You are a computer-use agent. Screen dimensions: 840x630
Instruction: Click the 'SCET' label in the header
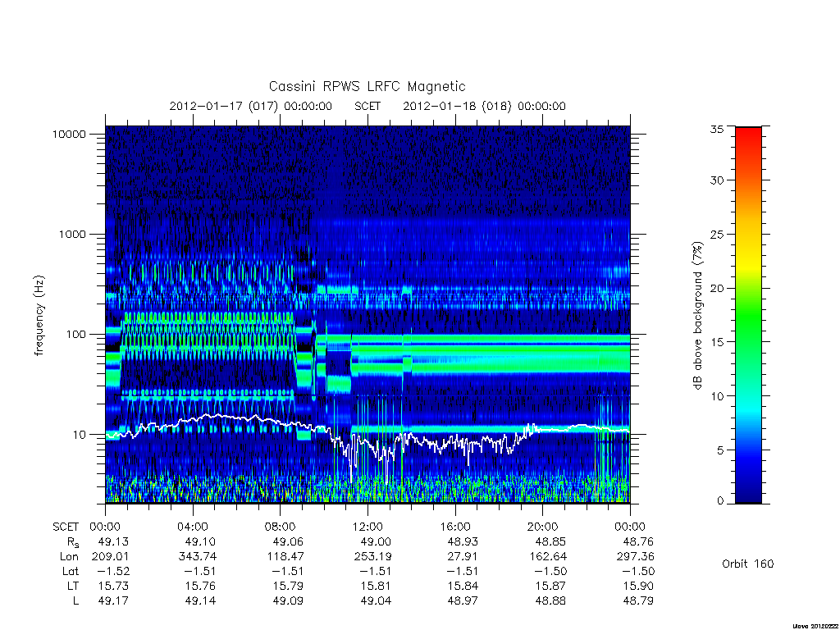pyautogui.click(x=367, y=106)
